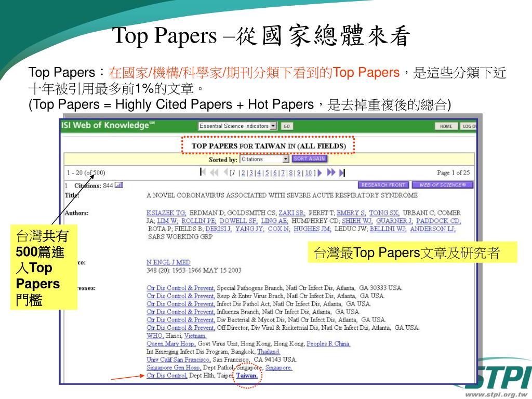
Task: Open Ctr Dis Control & Prevent link beside Special Pathogens Branch
Action: point(180,288)
